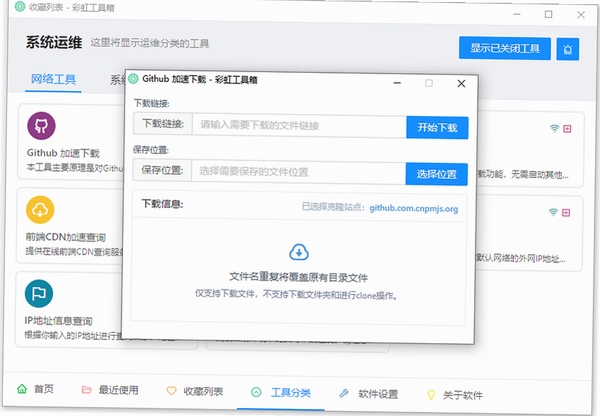This screenshot has width=600, height=416.
Task: Open the IP地址信息查询 flag icon
Action: click(39, 294)
